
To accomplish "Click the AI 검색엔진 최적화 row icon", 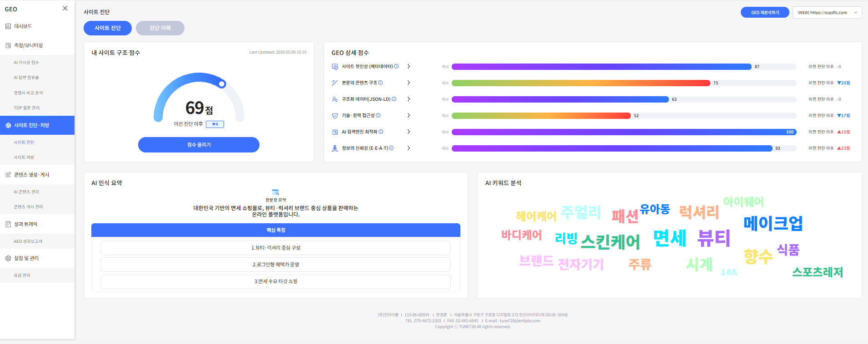I will coord(335,132).
